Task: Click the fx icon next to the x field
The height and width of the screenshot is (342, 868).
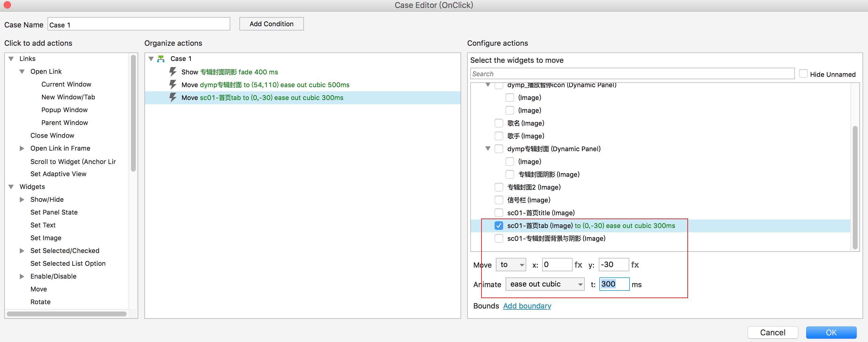Action: click(x=578, y=265)
